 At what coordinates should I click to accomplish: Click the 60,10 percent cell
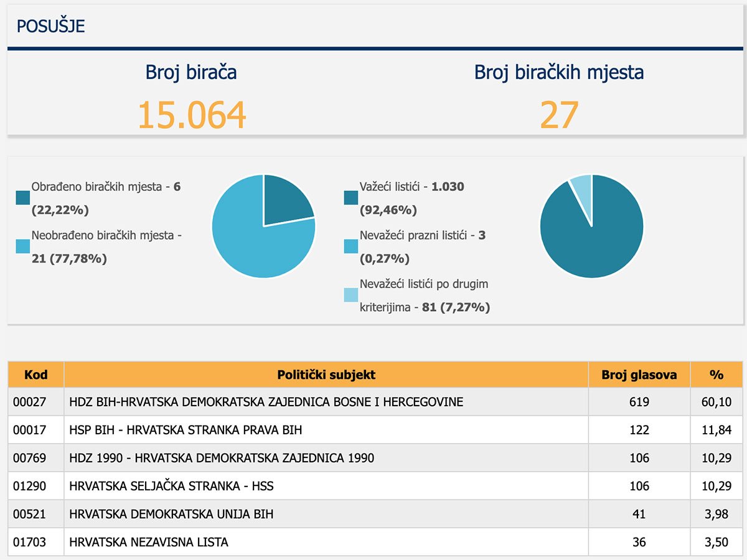(716, 402)
